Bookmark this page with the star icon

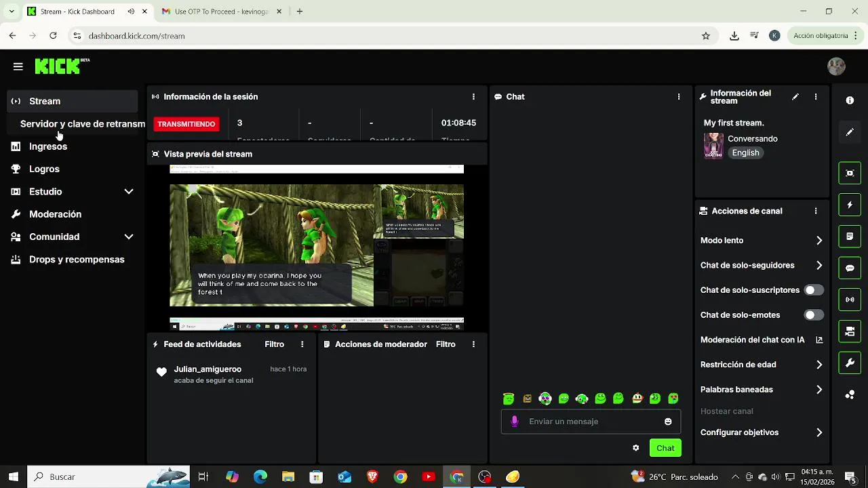706,36
